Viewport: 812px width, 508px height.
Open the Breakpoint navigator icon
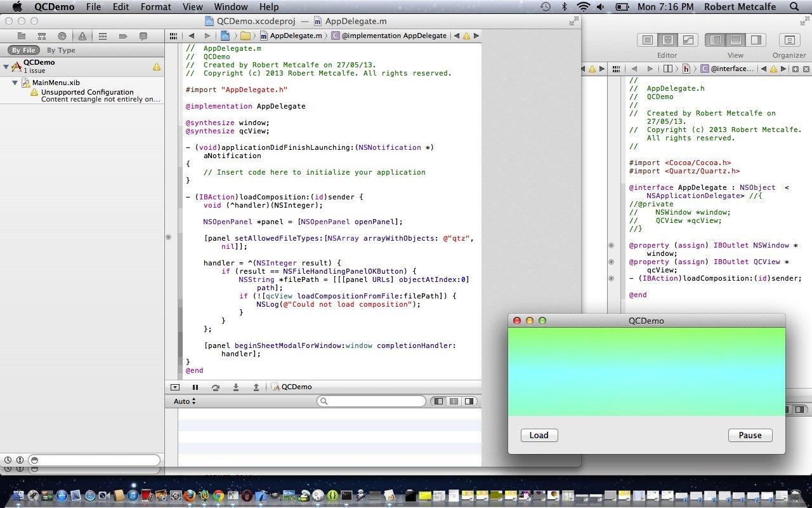pos(123,36)
